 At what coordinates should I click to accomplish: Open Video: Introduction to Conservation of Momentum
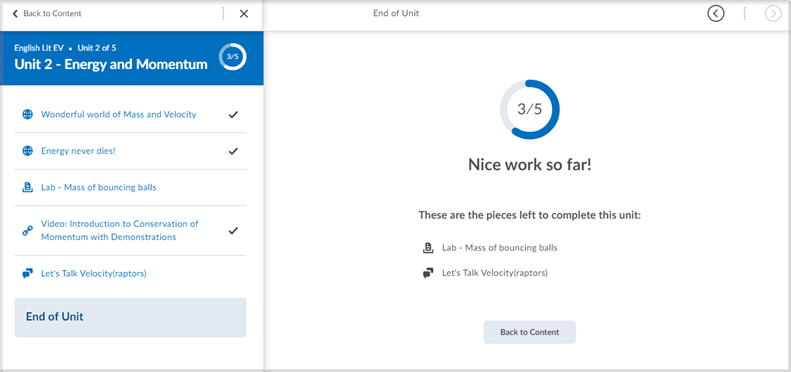click(120, 230)
